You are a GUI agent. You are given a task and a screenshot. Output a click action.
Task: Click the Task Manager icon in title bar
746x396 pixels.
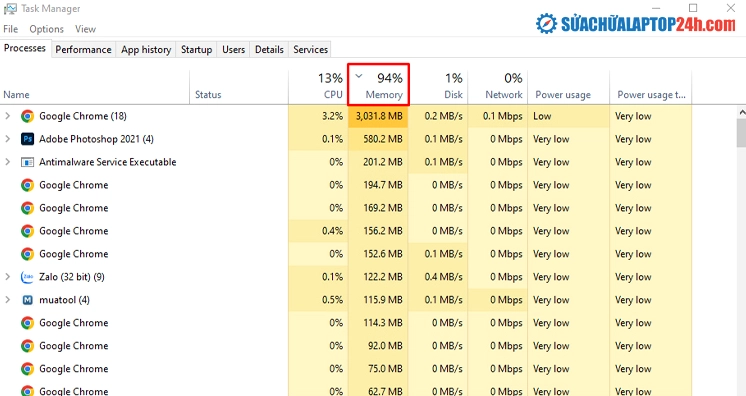[x=10, y=9]
